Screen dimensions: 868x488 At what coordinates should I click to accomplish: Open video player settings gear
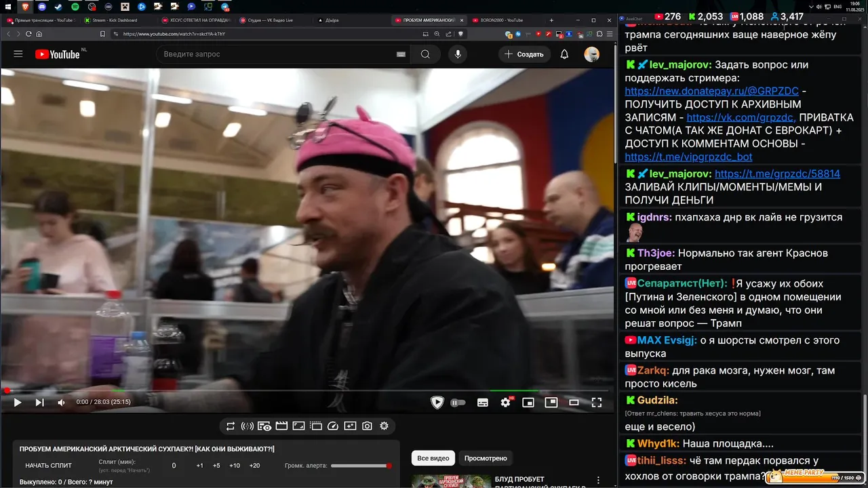coord(505,403)
